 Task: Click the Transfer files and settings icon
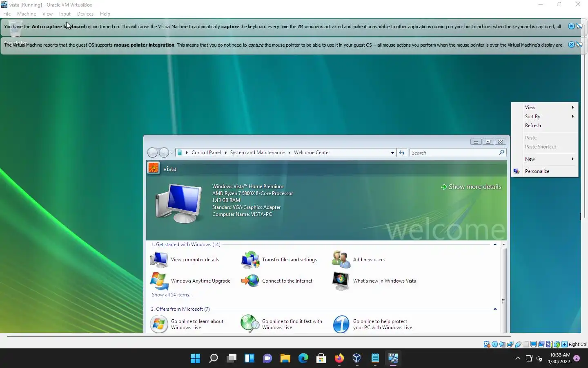coord(250,260)
